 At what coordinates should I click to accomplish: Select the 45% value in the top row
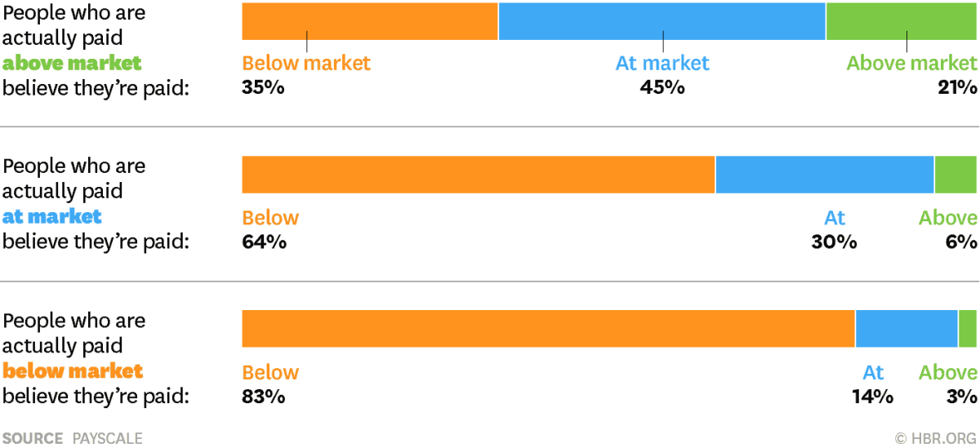[662, 86]
